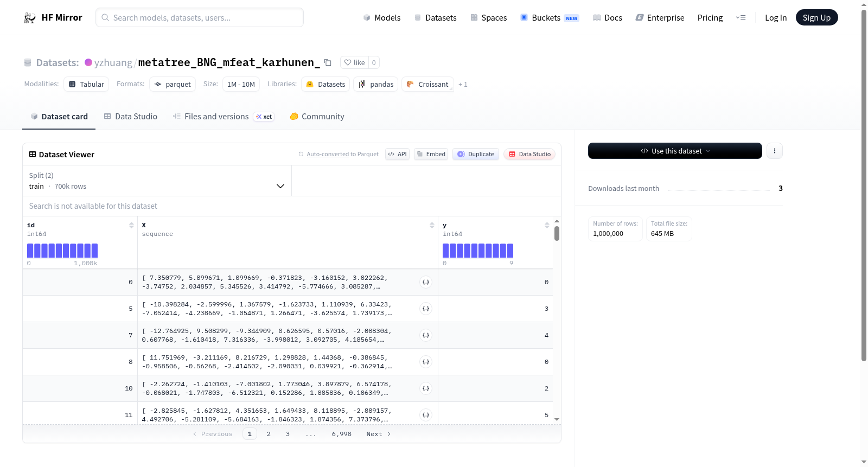Click the Croissant library tag
868x467 pixels.
pos(427,84)
